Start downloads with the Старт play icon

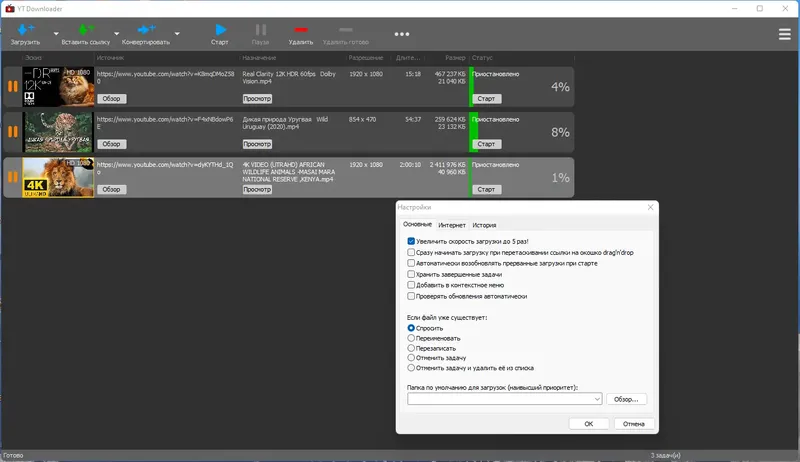(220, 30)
